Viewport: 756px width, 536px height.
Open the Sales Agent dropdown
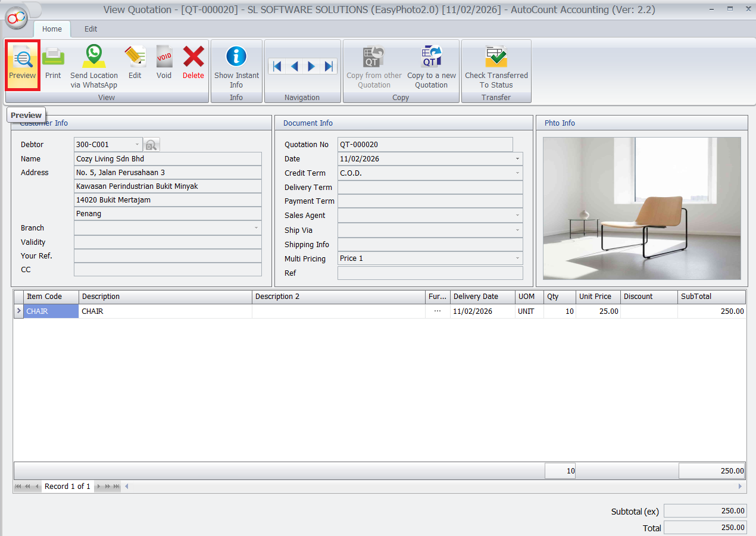click(x=517, y=216)
